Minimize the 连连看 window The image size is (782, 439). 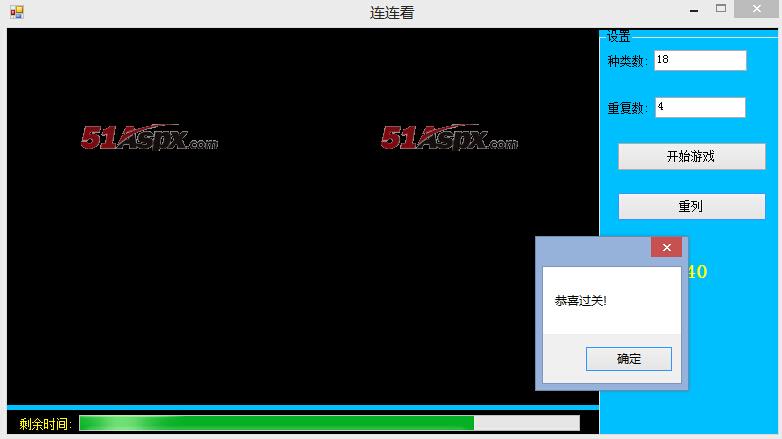[x=694, y=10]
